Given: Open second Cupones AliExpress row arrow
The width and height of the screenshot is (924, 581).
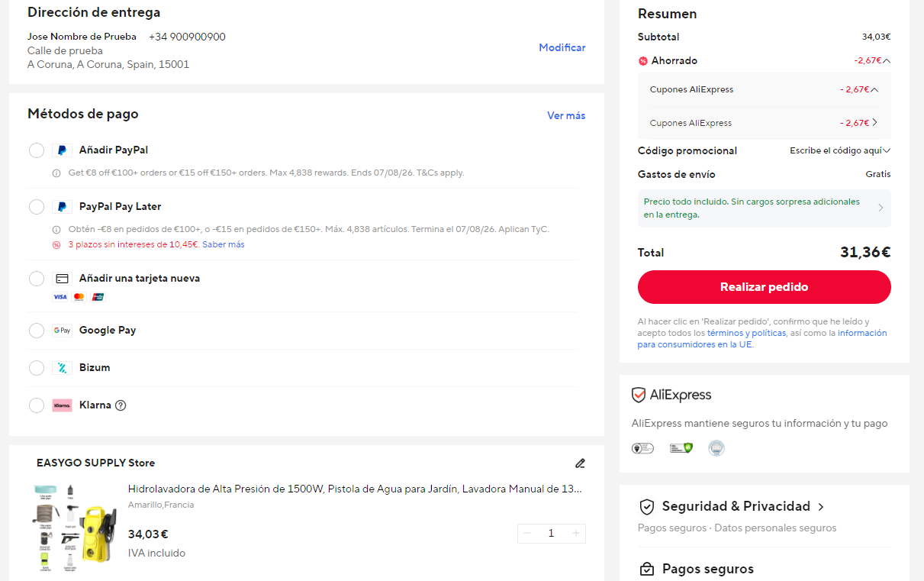Looking at the screenshot, I should point(874,123).
